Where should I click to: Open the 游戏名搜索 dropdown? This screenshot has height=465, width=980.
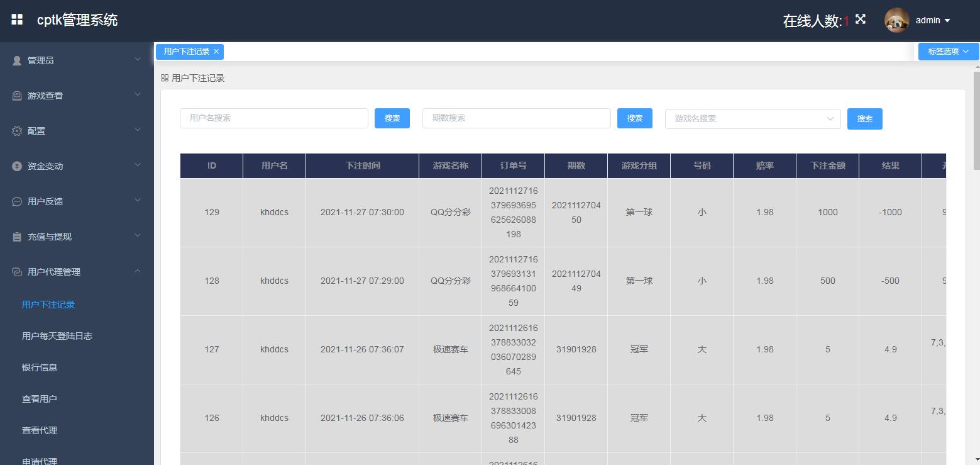coord(752,118)
